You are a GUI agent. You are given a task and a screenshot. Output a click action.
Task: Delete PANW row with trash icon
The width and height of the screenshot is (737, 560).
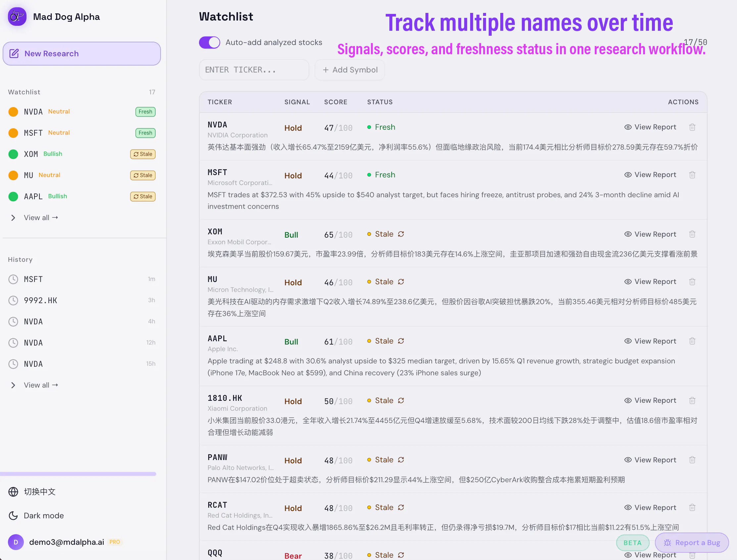pyautogui.click(x=692, y=460)
